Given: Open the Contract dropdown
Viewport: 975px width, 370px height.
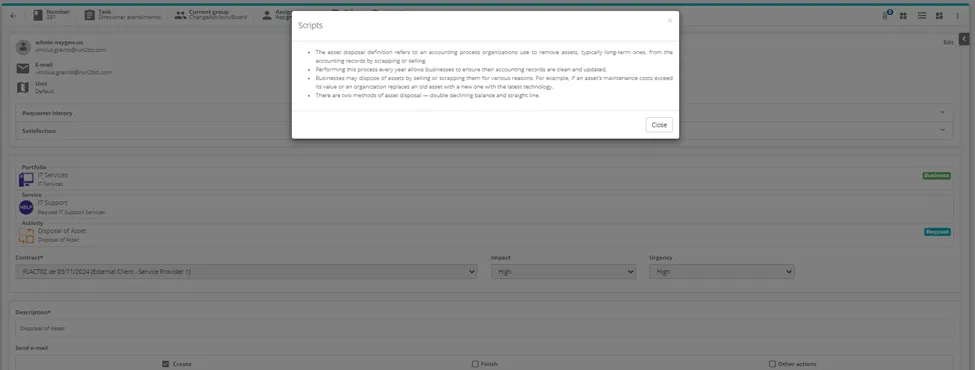Looking at the screenshot, I should (x=246, y=272).
